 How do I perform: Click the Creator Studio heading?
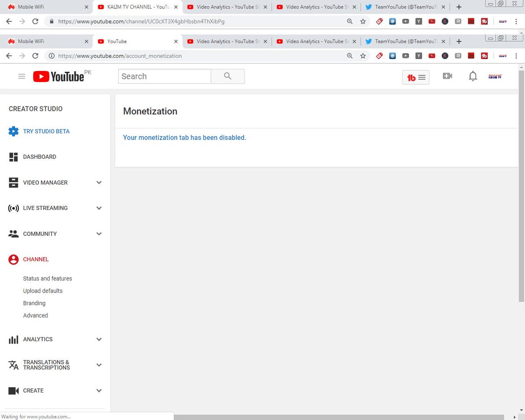point(35,109)
